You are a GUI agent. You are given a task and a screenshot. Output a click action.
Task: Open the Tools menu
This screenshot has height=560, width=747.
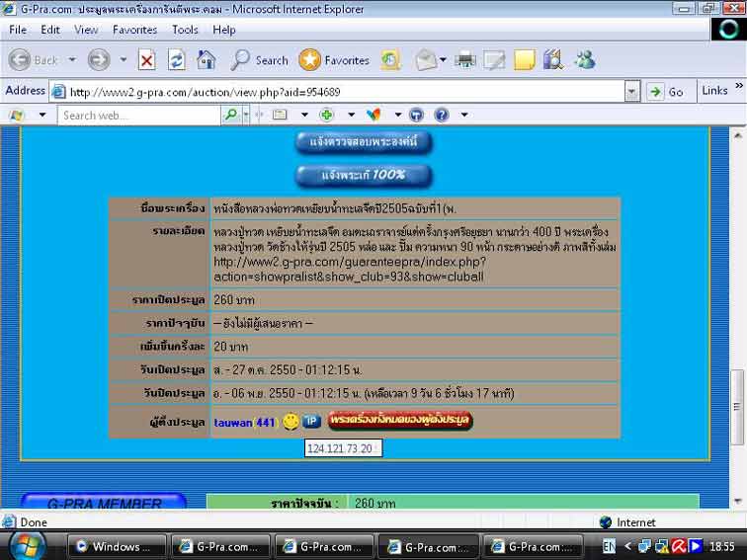[x=185, y=30]
